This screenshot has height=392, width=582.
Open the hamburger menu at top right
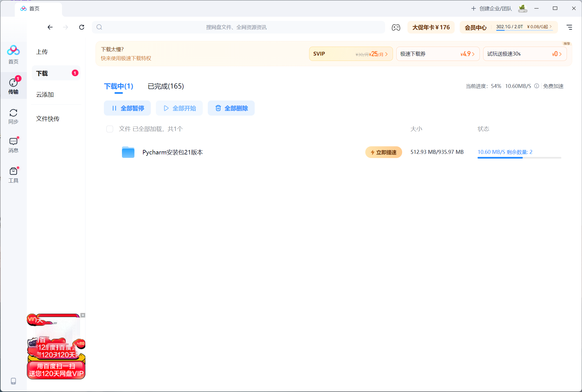569,27
